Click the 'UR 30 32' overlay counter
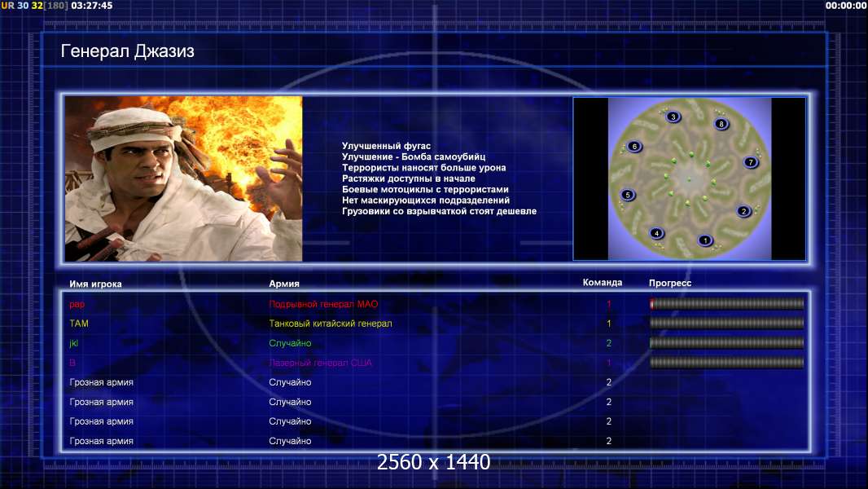 click(x=22, y=6)
